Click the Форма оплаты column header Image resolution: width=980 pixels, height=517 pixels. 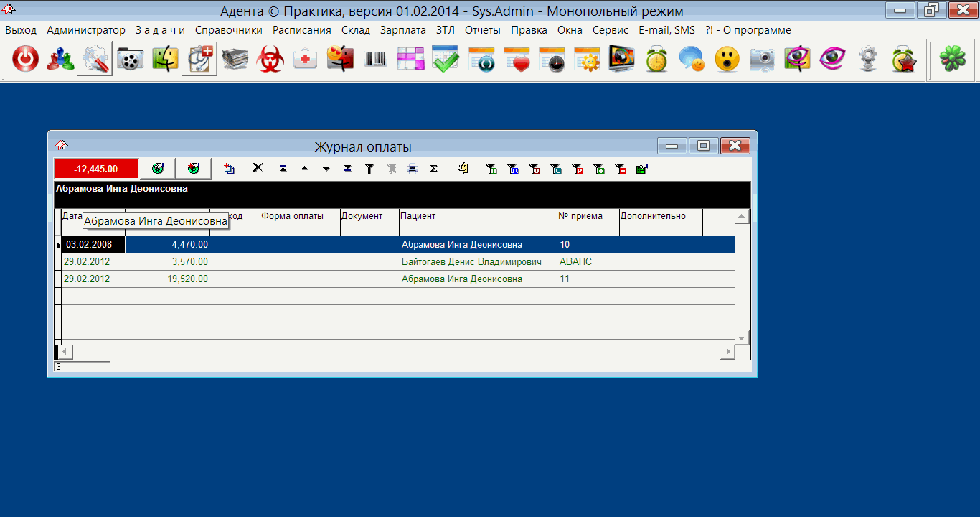pos(299,216)
